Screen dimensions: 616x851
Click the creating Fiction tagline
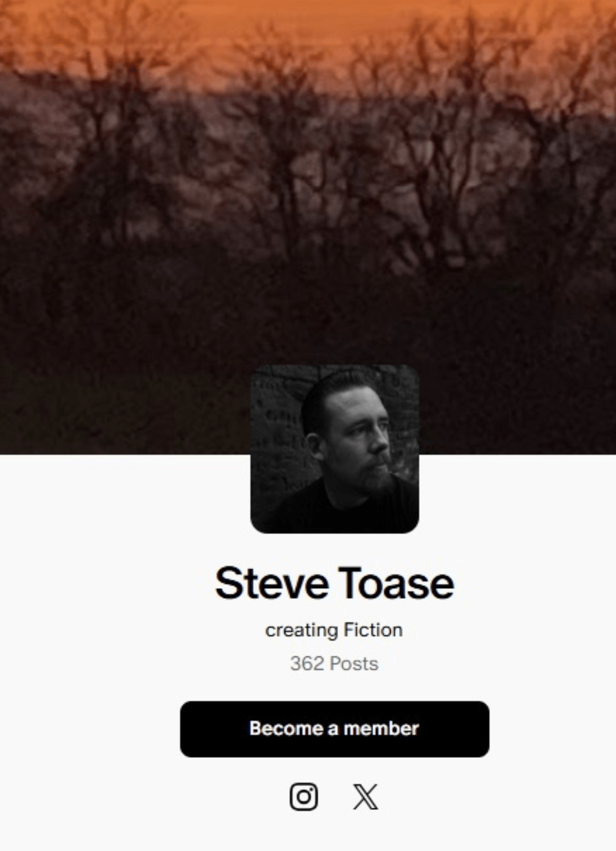point(334,630)
